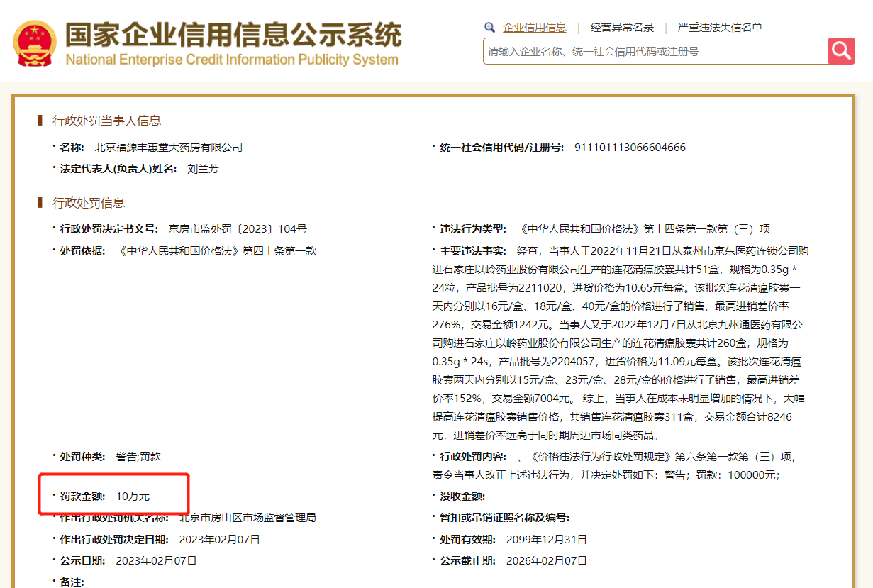Click the 行政处罚信息 section heading
The width and height of the screenshot is (873, 588).
pos(89,203)
